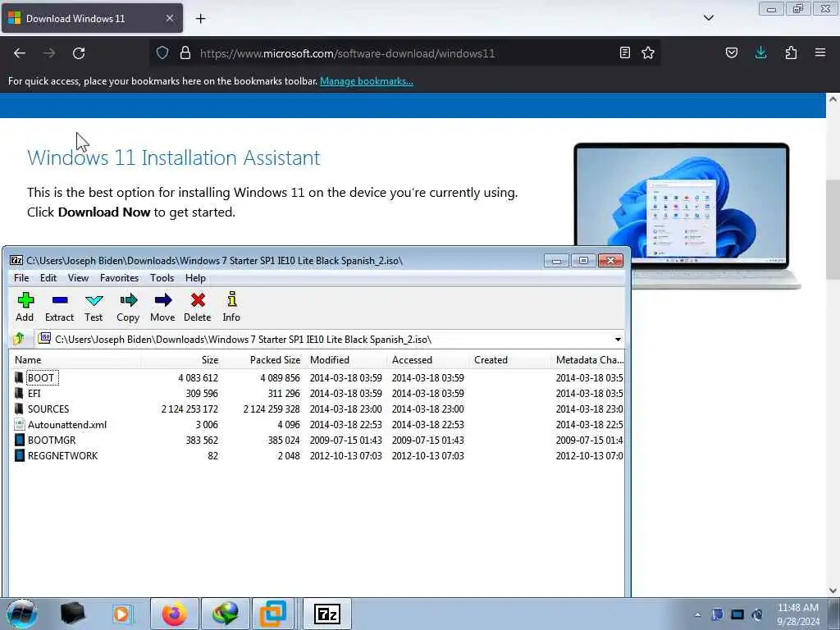This screenshot has width=840, height=630.
Task: Go back in the Firefox browser
Action: (x=20, y=53)
